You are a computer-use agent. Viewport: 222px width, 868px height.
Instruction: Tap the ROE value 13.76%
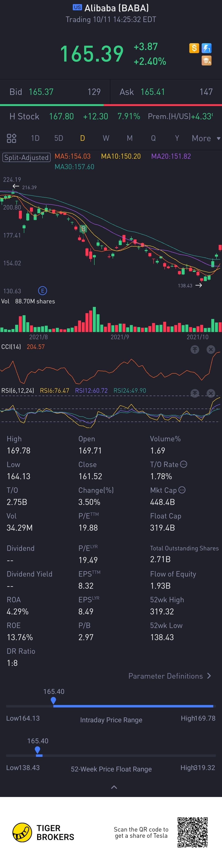[x=20, y=637]
